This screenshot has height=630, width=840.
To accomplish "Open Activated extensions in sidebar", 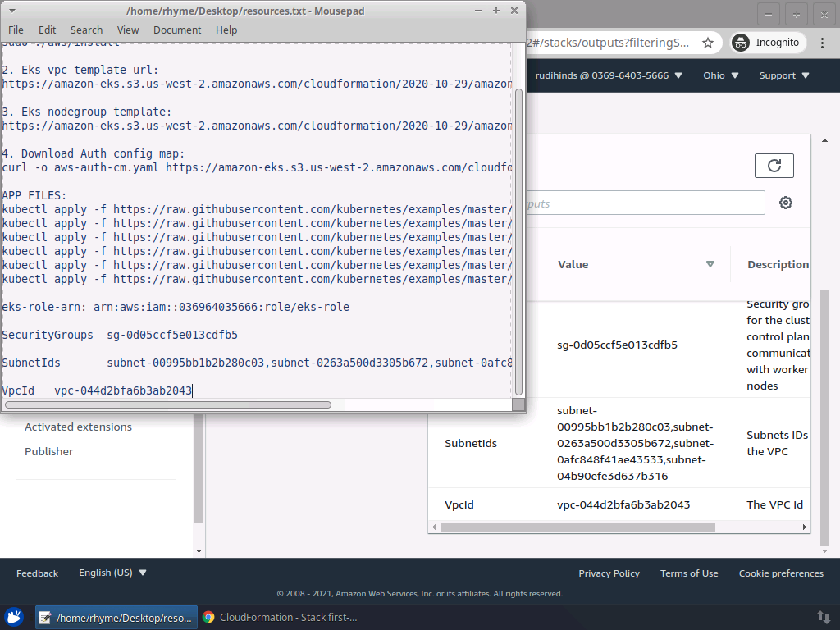I will click(x=78, y=427).
